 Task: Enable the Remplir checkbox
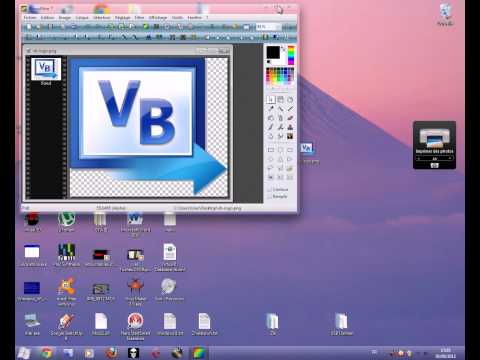click(269, 197)
